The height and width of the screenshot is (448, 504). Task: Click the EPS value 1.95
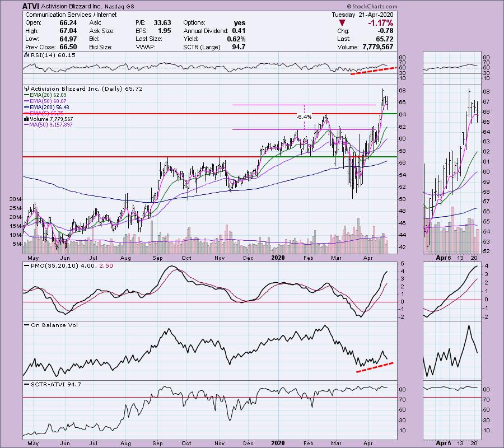pyautogui.click(x=165, y=31)
